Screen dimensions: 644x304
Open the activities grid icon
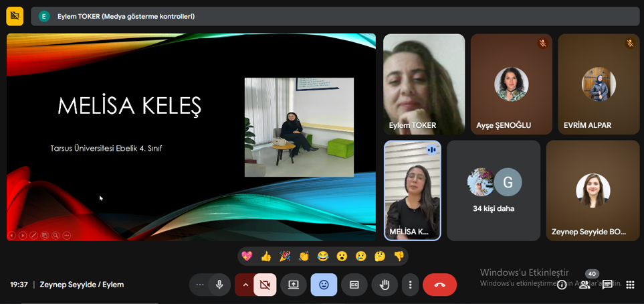click(629, 285)
